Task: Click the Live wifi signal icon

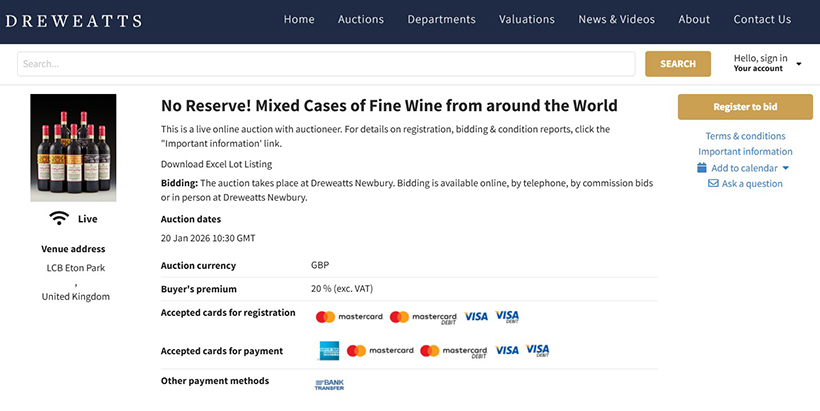Action: click(x=59, y=218)
